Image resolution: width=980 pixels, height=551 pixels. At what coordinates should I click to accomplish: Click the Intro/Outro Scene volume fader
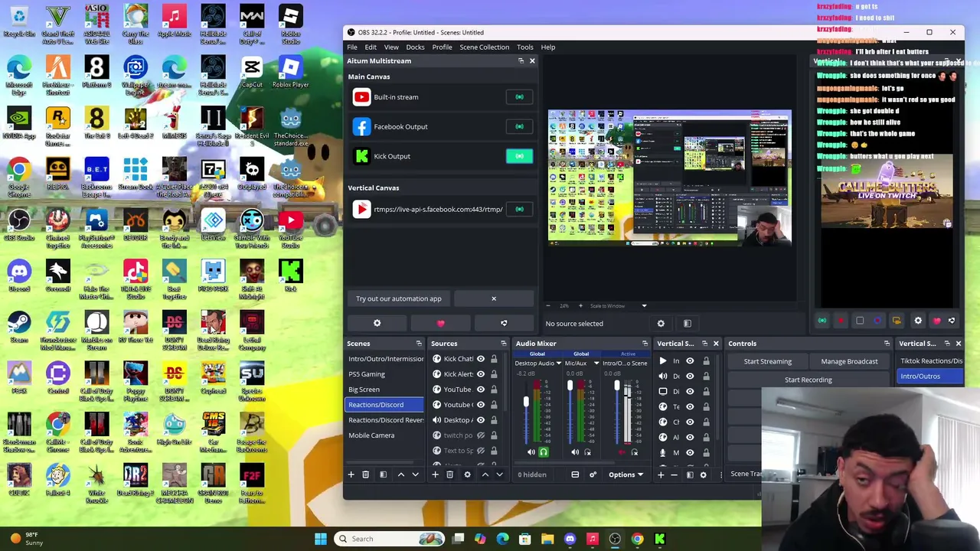[x=617, y=386]
